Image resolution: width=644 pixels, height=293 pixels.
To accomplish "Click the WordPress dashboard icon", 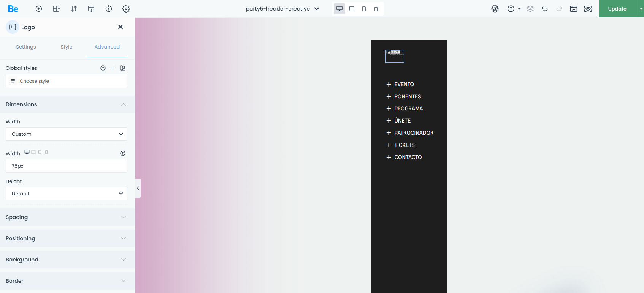I will (495, 9).
